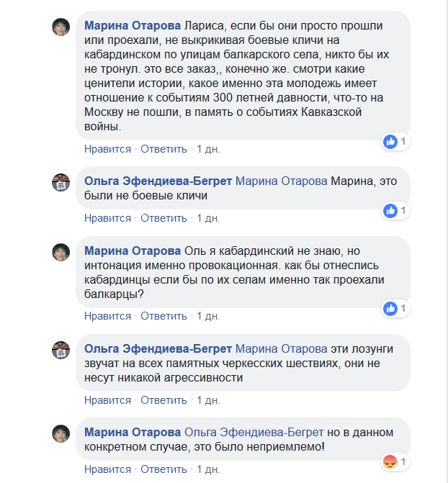The image size is (448, 483).
Task: Open author name Ольга Эфендиева-Бегрет in second comment
Action: coord(158,181)
